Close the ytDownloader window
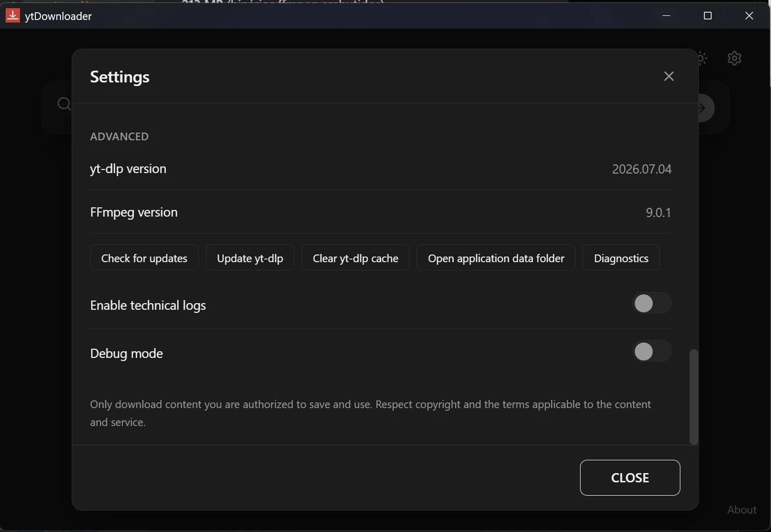Screen dimensions: 771x532 749,16
